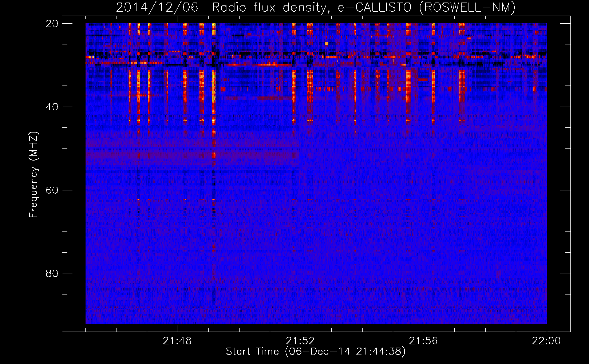
Task: Click the "21:48" time tick label
Action: (x=177, y=341)
